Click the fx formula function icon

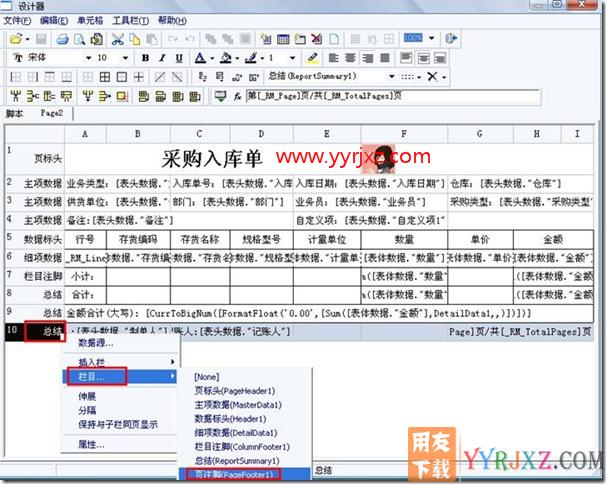(237, 96)
